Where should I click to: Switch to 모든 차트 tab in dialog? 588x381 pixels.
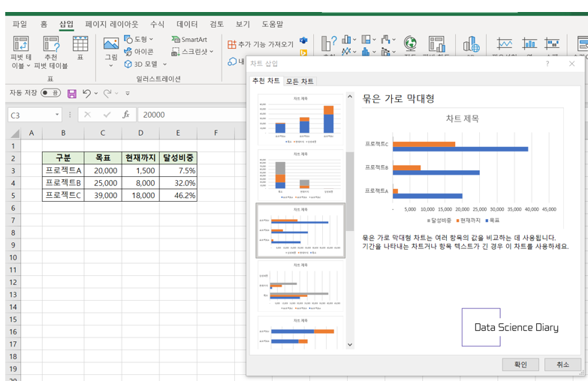point(300,81)
